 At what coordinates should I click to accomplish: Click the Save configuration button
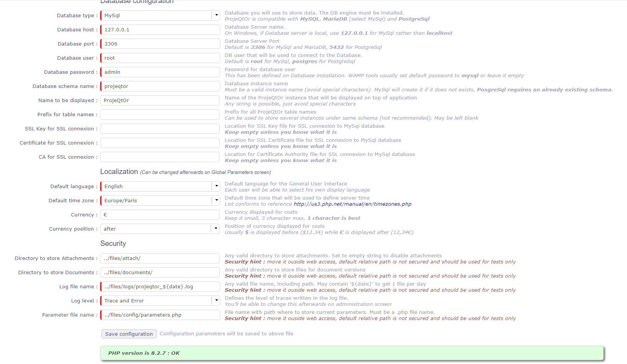(x=129, y=334)
